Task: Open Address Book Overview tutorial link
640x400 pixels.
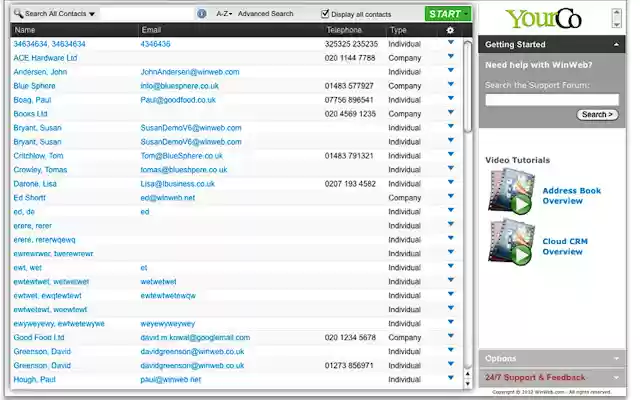Action: pos(571,196)
